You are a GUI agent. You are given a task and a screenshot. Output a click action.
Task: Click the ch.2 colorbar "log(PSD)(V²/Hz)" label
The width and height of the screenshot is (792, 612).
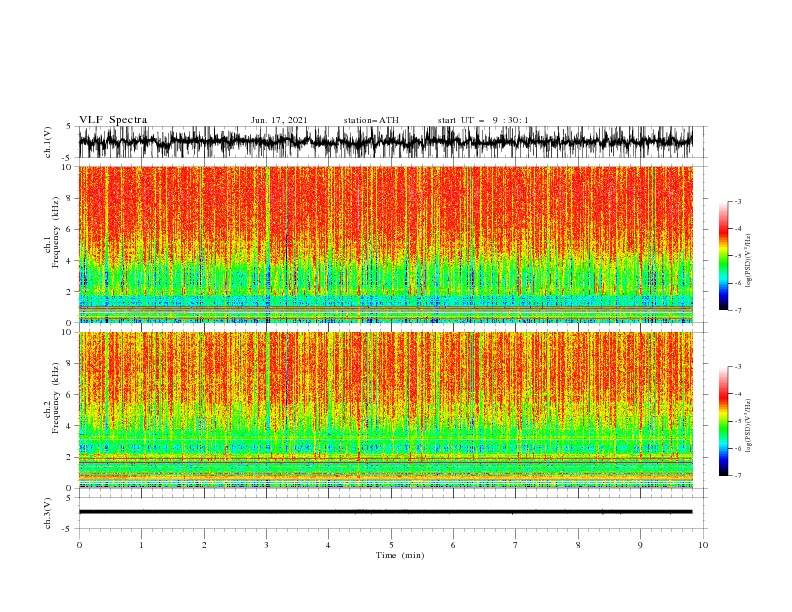pos(748,426)
